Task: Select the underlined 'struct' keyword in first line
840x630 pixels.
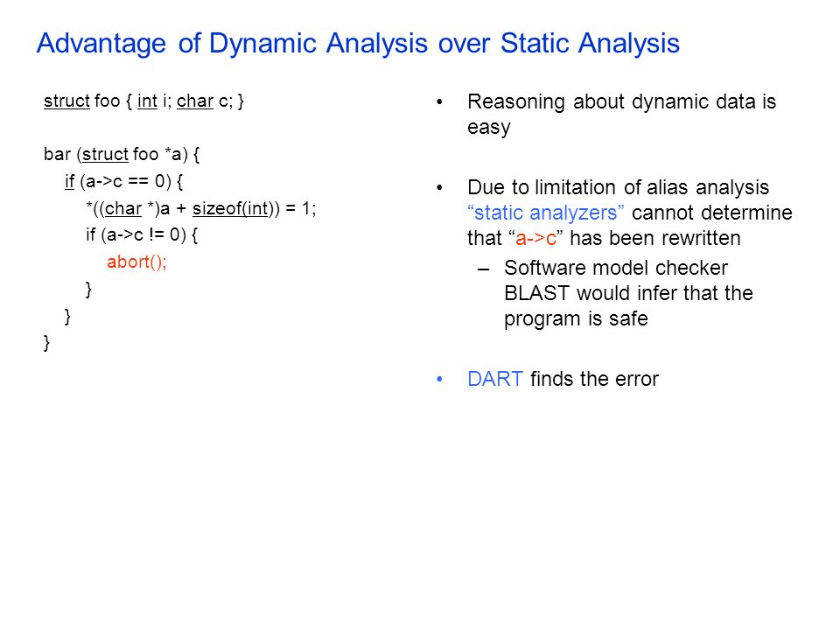Action: 66,101
